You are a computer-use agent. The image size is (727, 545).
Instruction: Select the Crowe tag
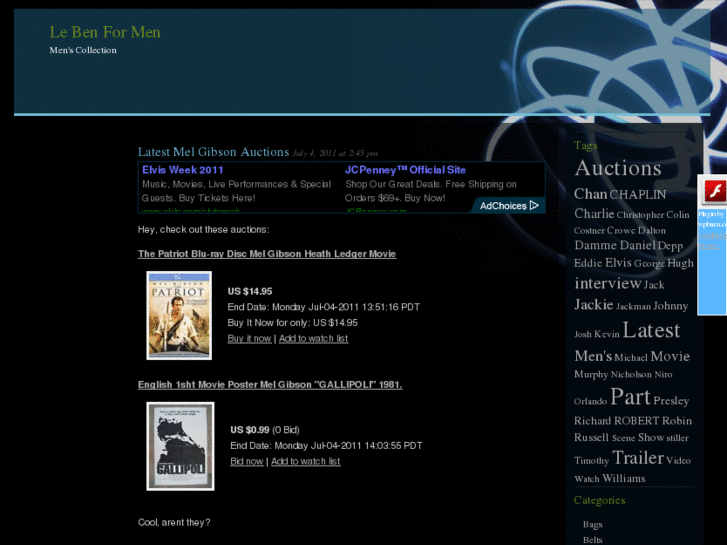coord(621,231)
